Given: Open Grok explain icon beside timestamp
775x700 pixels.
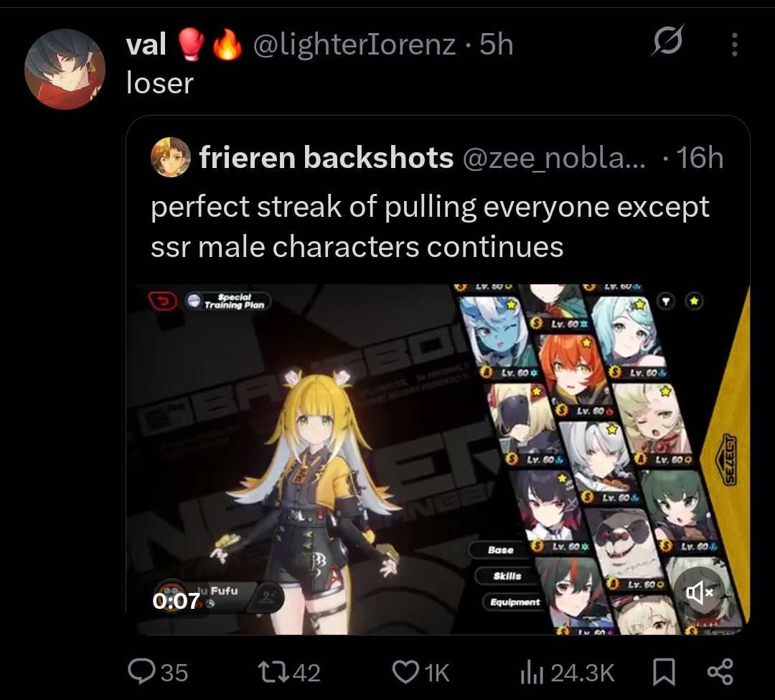Looking at the screenshot, I should 668,40.
